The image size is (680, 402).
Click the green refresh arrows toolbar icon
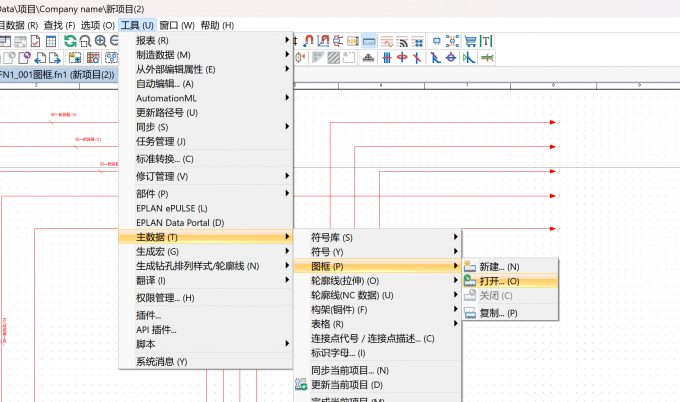pos(70,41)
